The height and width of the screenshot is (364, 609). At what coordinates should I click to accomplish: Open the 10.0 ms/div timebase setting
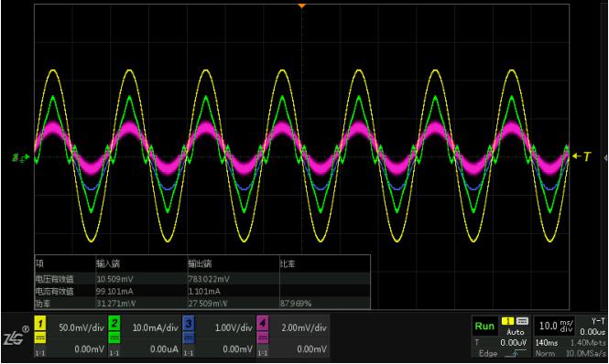click(x=556, y=326)
